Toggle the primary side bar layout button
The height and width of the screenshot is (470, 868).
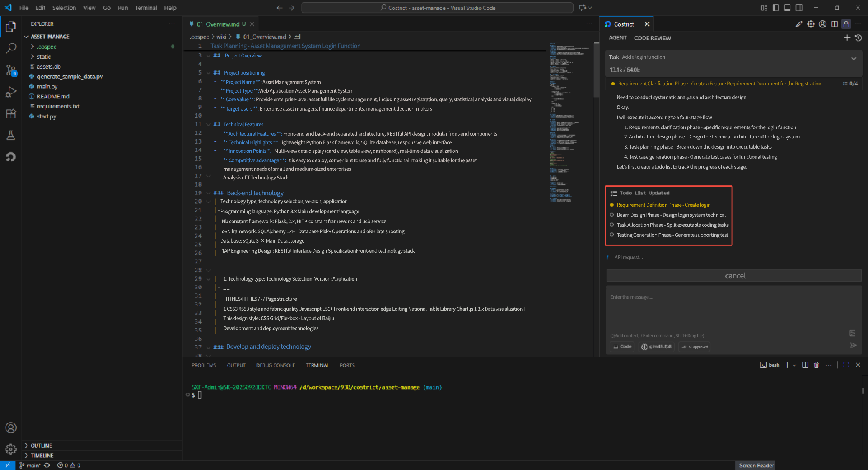click(775, 8)
